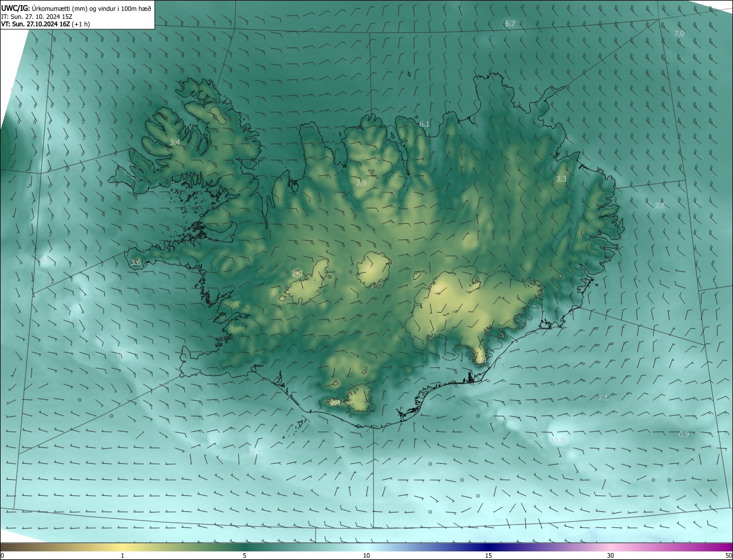Viewport: 733px width, 560px height.
Task: Click the faint 9.5 value west of Iceland
Action: 45,259
